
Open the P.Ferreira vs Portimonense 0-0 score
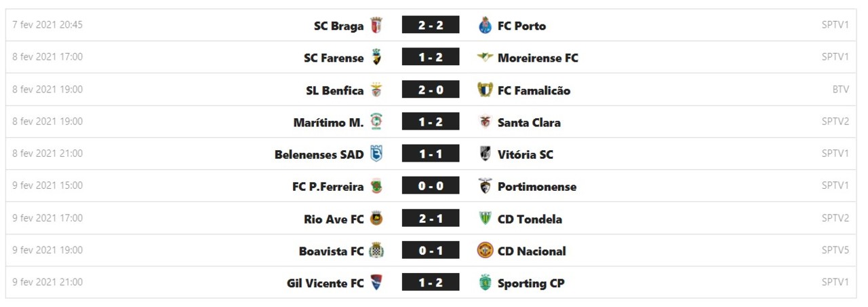431,186
